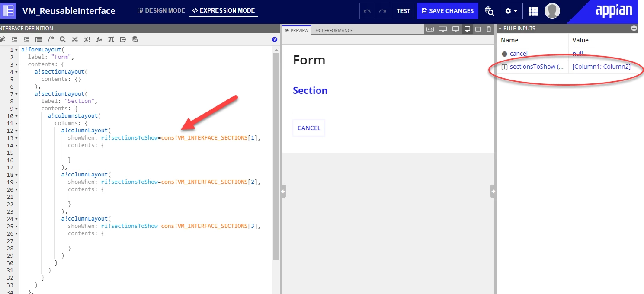Collapse the left editor pane handle

(x=283, y=191)
